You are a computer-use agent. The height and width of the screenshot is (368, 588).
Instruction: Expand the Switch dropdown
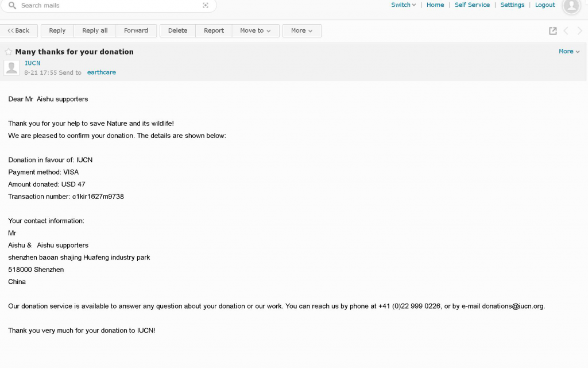403,5
